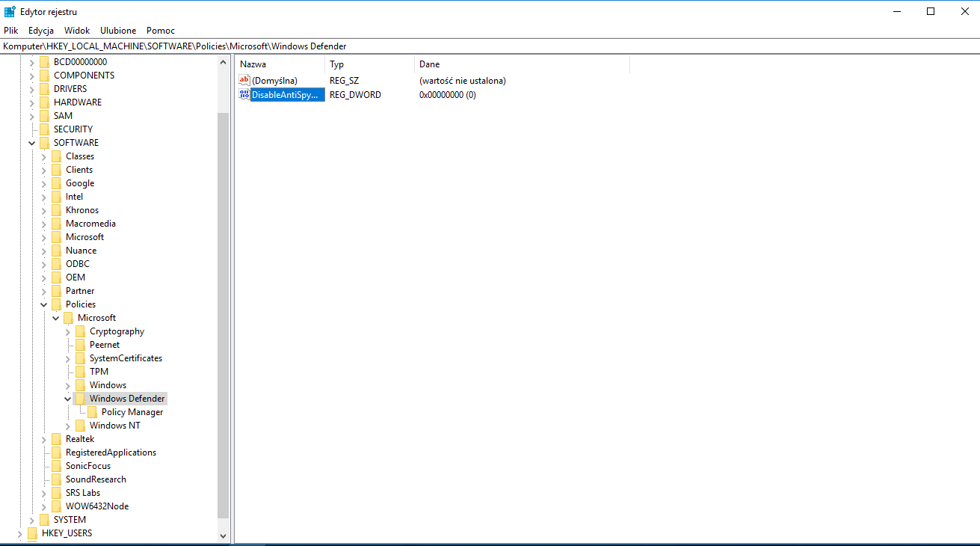Select the Peernet key

pos(105,345)
